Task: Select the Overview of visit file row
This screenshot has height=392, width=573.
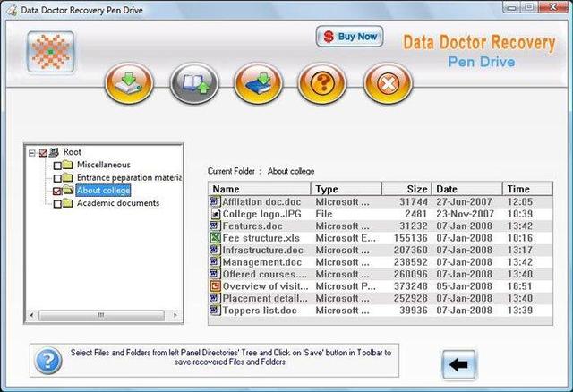Action: [381, 286]
